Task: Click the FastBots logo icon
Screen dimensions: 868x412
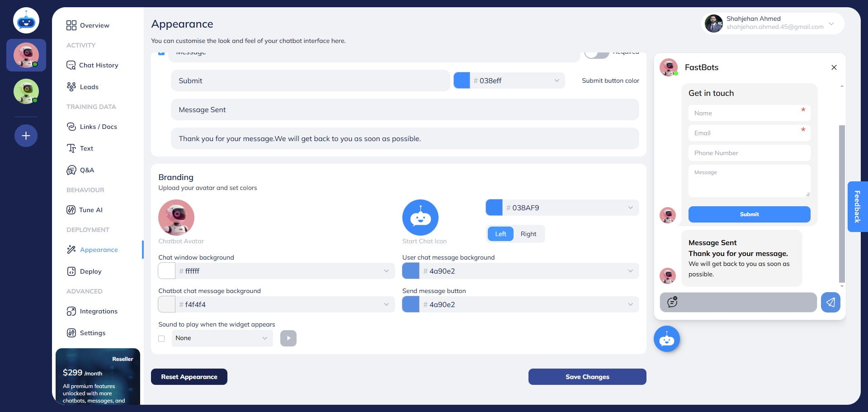Action: pos(26,20)
